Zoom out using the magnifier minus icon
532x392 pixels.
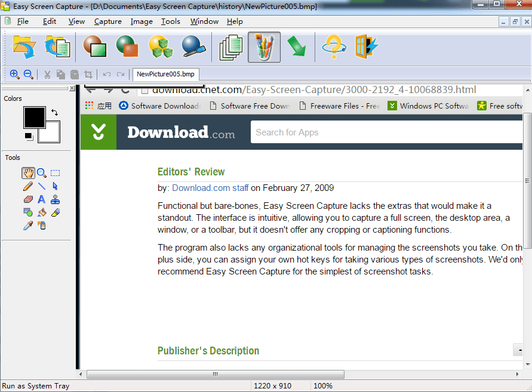(x=29, y=74)
